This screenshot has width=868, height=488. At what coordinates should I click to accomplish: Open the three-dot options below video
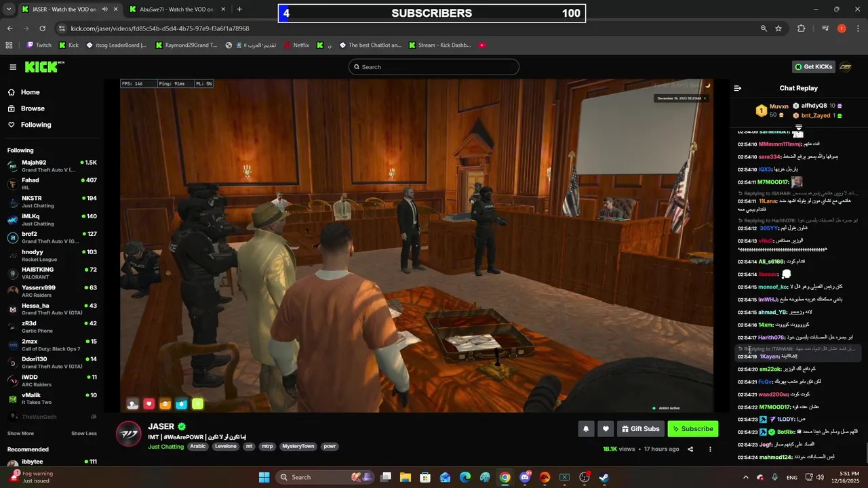(x=710, y=449)
